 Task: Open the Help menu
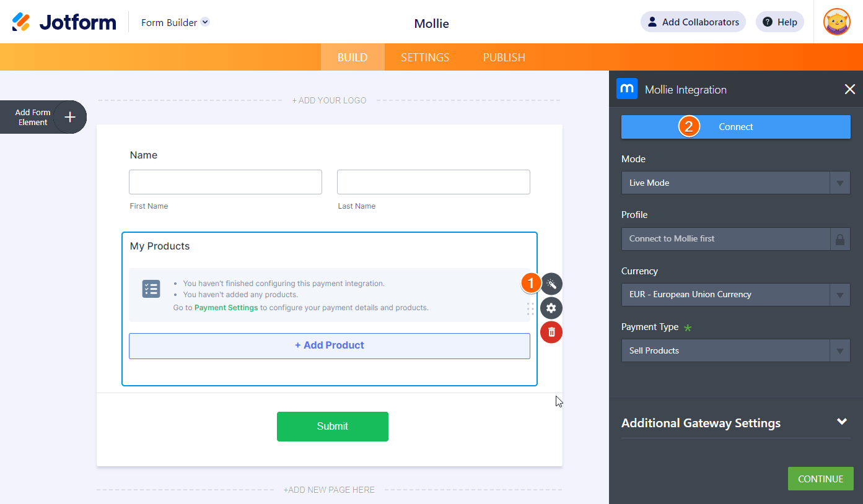click(x=779, y=22)
